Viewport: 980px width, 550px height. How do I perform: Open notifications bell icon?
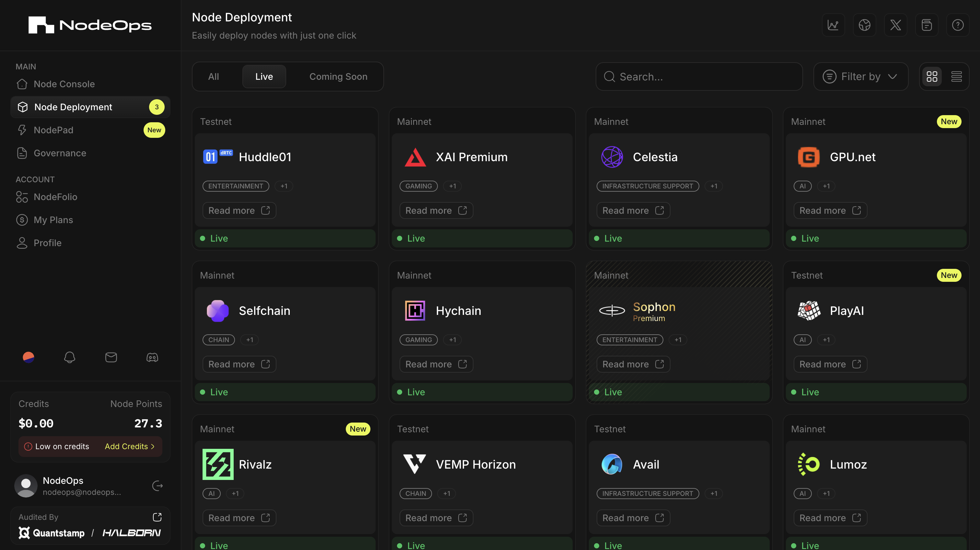[70, 357]
